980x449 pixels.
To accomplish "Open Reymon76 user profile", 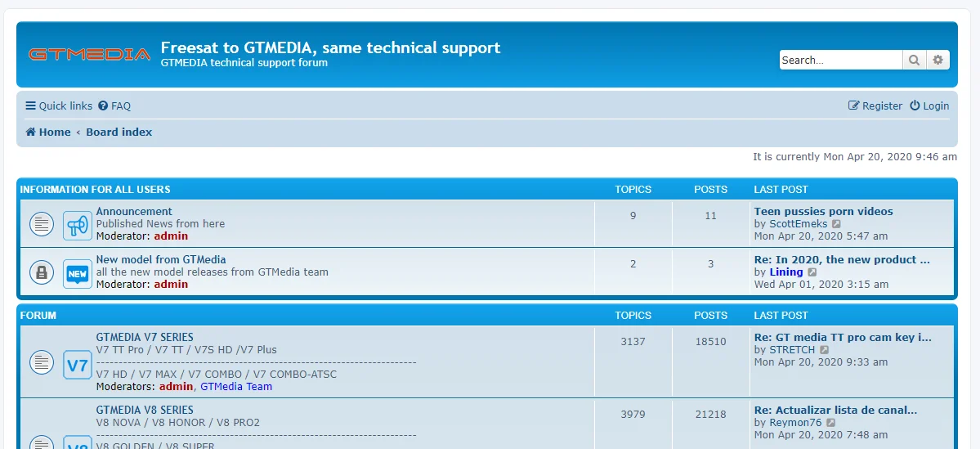I will click(x=795, y=424).
